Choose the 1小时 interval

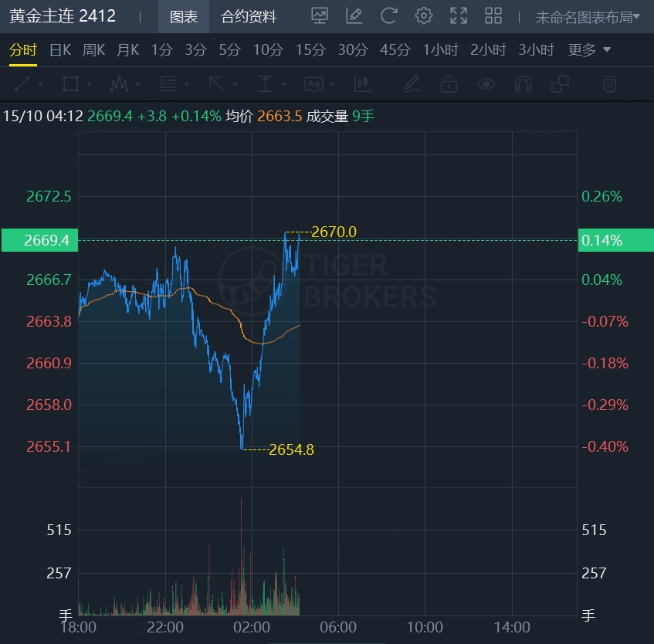tap(440, 49)
